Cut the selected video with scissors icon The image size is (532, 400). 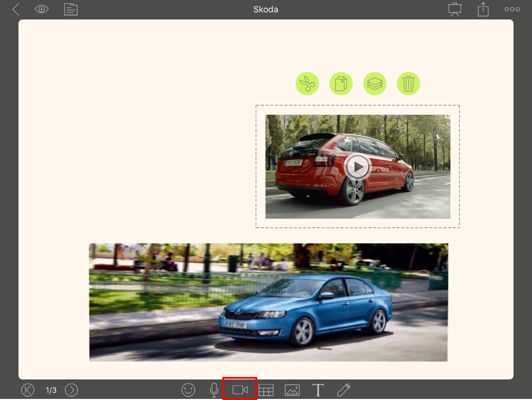click(x=307, y=84)
